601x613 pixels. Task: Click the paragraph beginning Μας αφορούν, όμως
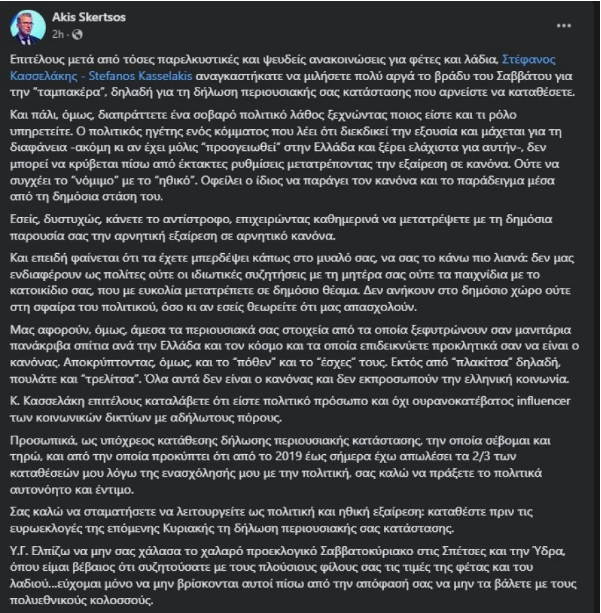pos(294,354)
